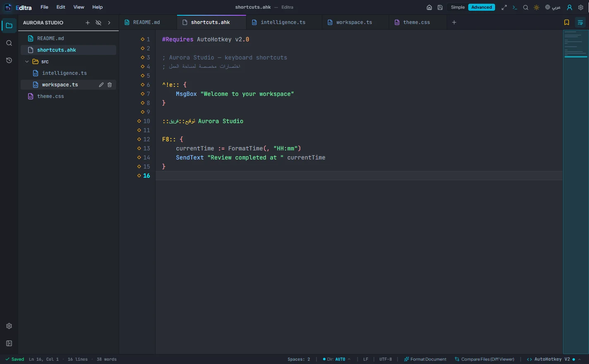Open the Help menu

point(98,7)
